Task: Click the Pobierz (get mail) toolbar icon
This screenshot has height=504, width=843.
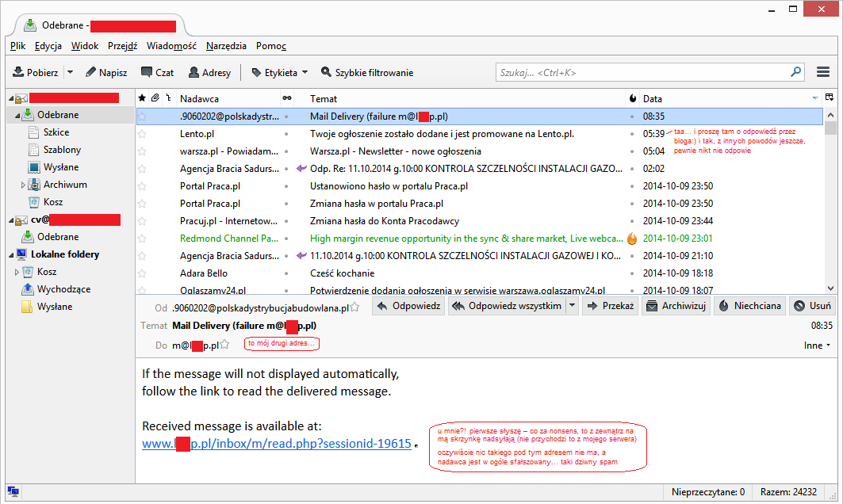Action: 18,72
